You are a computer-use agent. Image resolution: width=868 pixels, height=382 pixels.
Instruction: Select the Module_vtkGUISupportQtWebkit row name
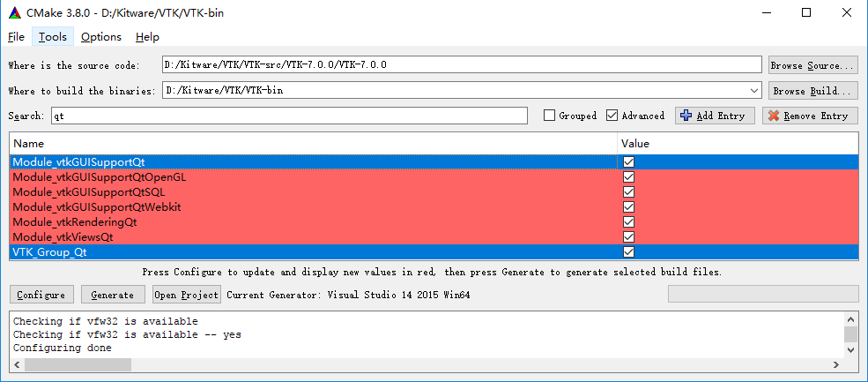coord(97,206)
